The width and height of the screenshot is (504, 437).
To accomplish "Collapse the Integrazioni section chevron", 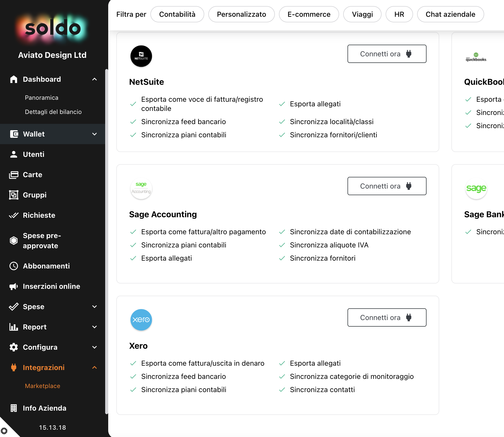I will click(x=94, y=367).
